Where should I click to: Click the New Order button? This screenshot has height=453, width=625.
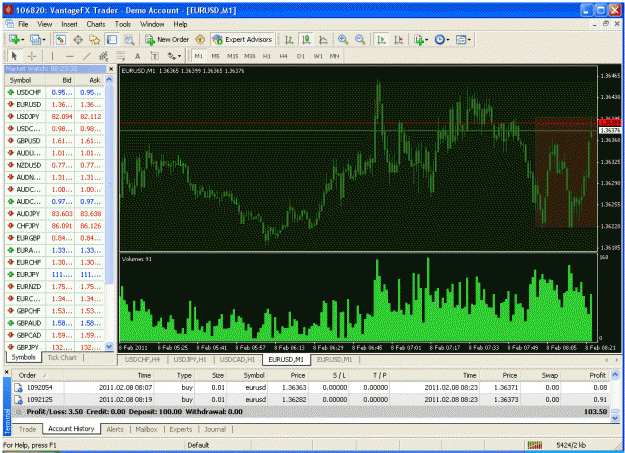click(167, 39)
